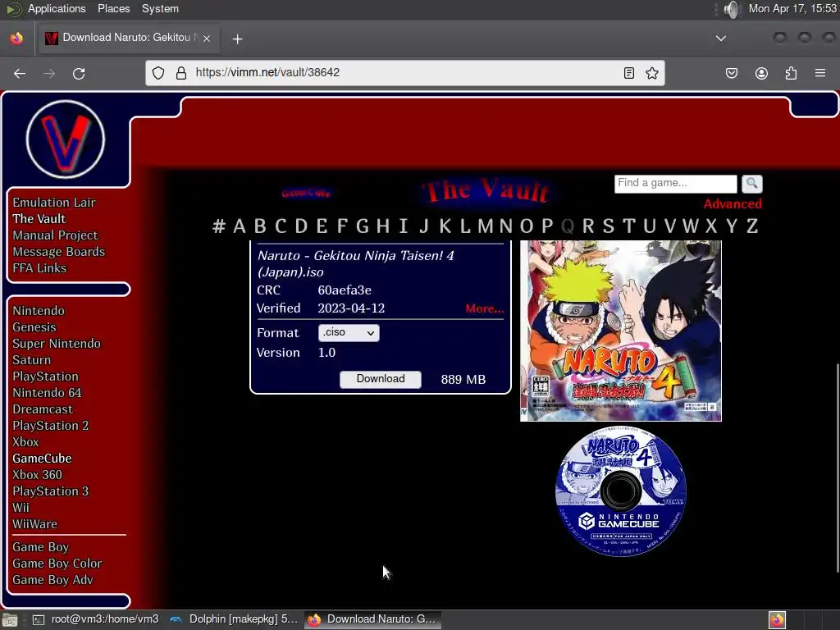Open the Format .ciso dropdown
This screenshot has width=840, height=630.
pos(349,333)
